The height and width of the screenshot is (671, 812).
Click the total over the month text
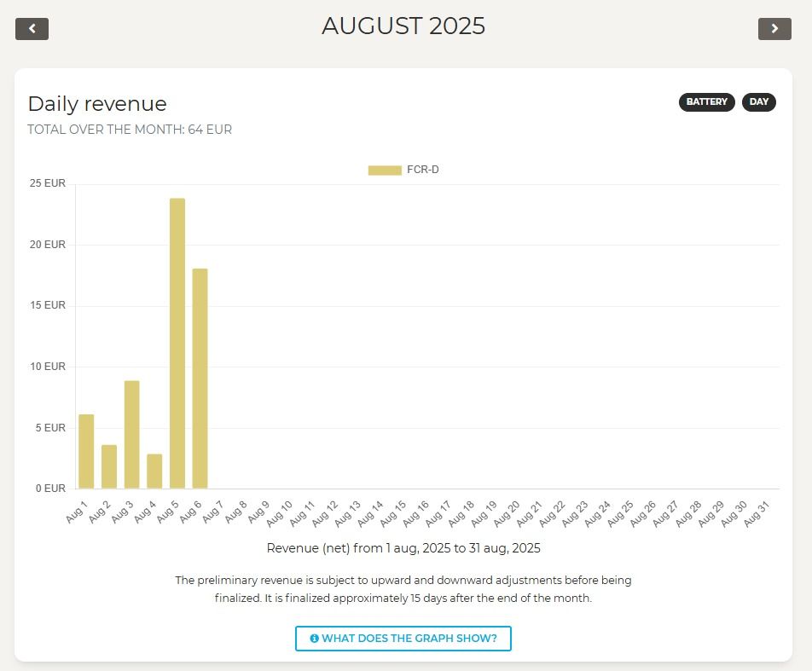point(130,130)
